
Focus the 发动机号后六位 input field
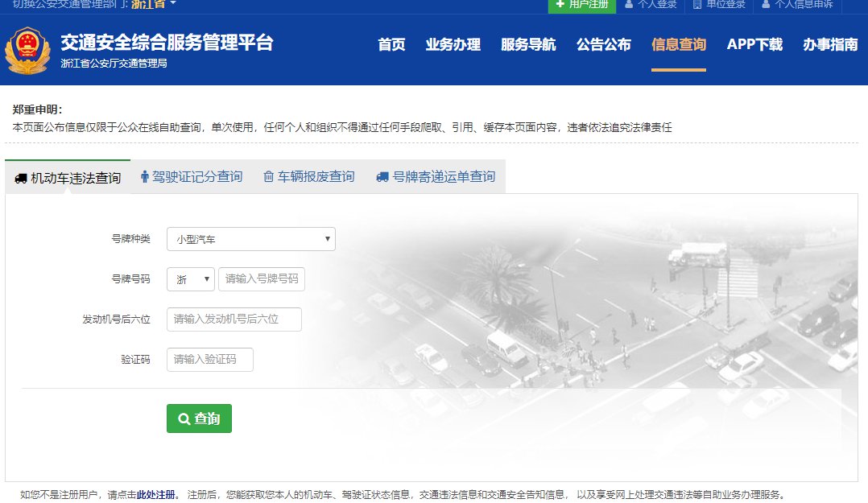234,320
